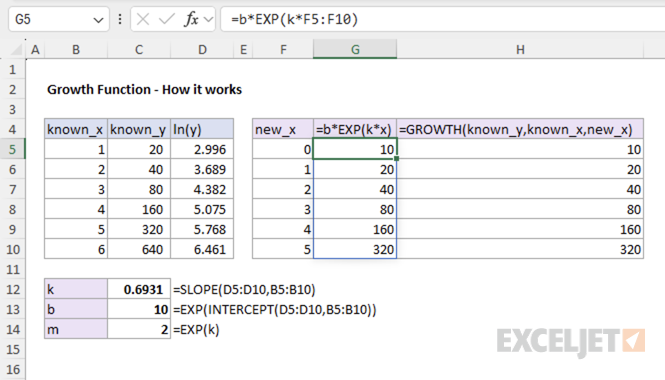Image resolution: width=665 pixels, height=380 pixels.
Task: Click the active cell G5 showing 10
Action: click(x=355, y=149)
